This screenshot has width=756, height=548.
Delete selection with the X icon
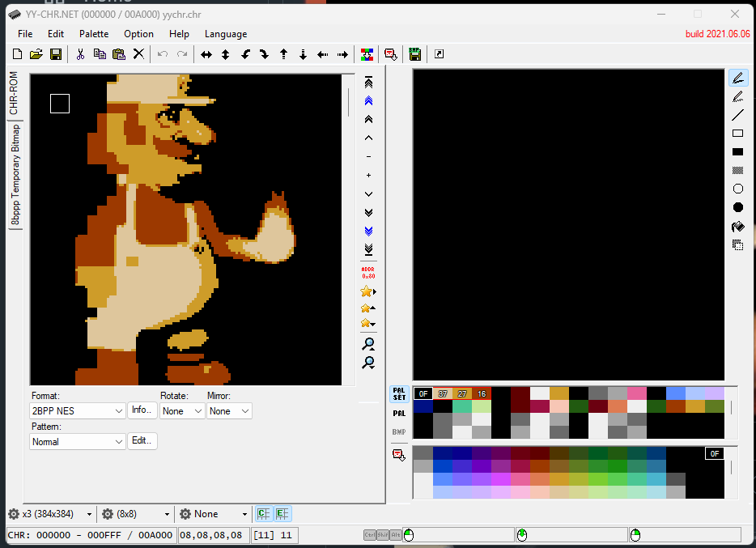(x=139, y=54)
